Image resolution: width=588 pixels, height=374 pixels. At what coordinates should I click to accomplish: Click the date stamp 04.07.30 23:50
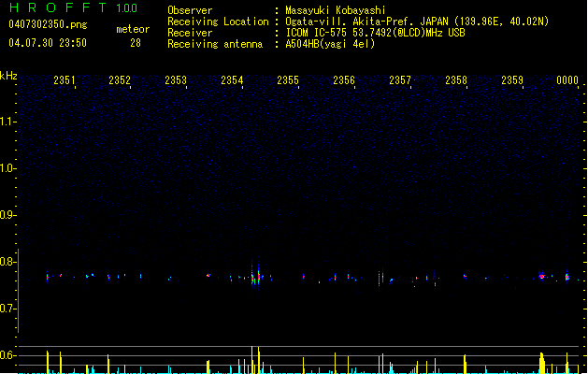(x=48, y=43)
